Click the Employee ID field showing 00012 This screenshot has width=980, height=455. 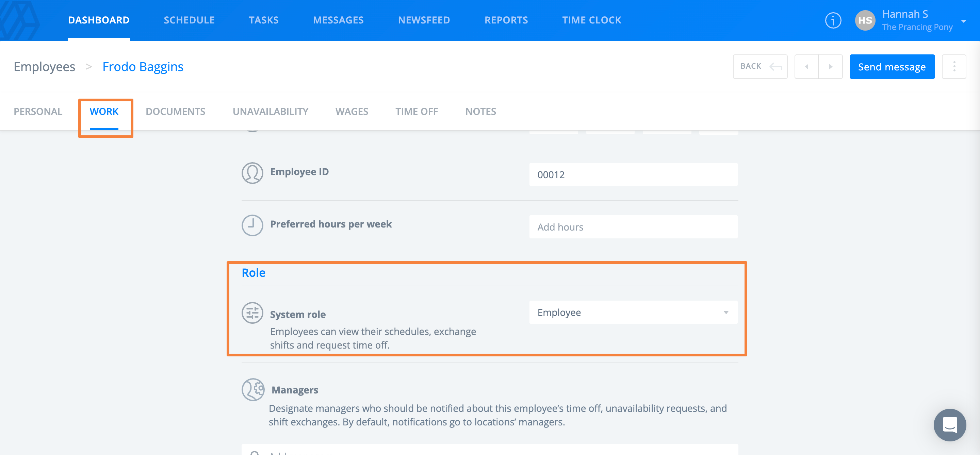click(x=633, y=174)
